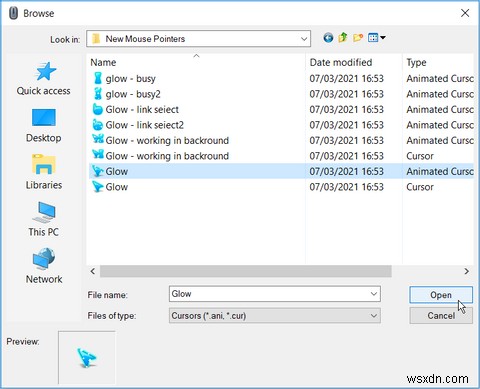Expand the 'Look in' folder dropdown
Image resolution: width=480 pixels, height=389 pixels.
[304, 39]
